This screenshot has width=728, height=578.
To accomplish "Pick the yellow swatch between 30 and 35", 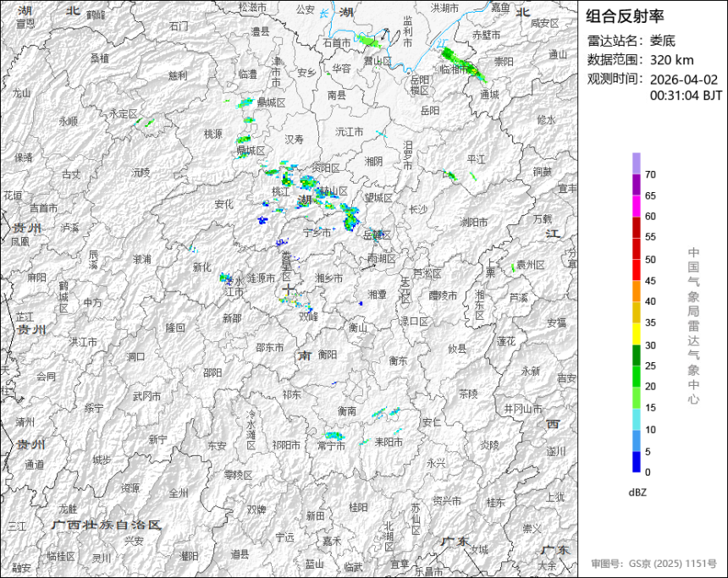I will point(637,333).
